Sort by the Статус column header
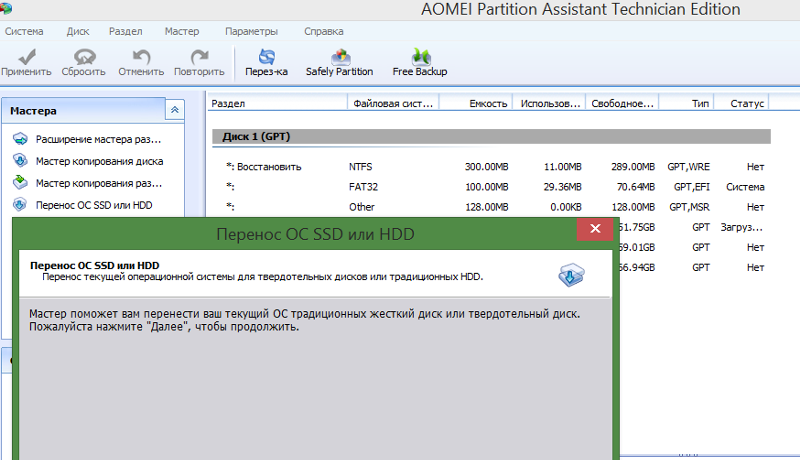Screen dimensions: 800x460 (x=742, y=103)
